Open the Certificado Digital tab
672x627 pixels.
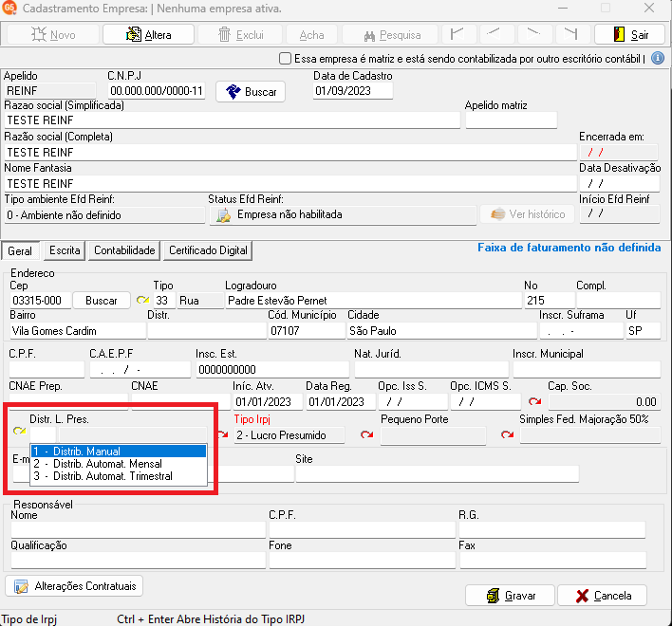[x=208, y=250]
